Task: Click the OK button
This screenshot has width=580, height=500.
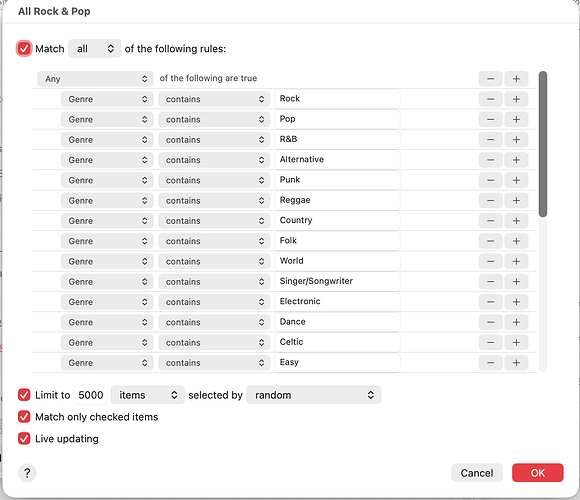Action: pos(537,473)
